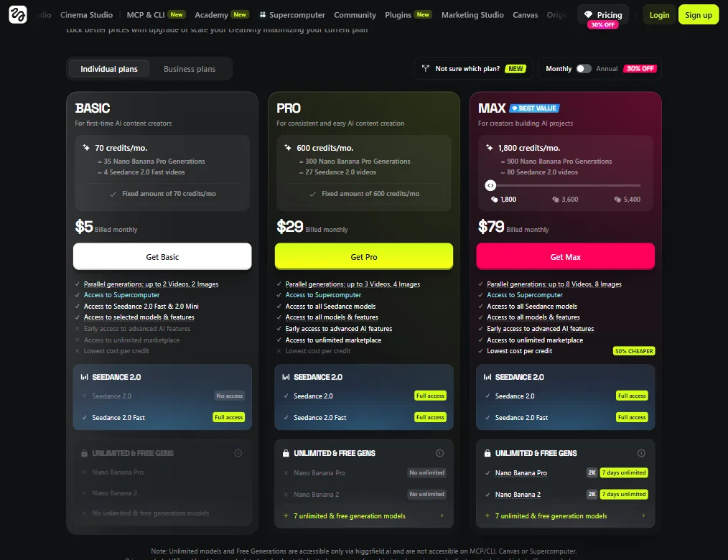
Task: Open MCP & CLI menu item
Action: (x=156, y=15)
